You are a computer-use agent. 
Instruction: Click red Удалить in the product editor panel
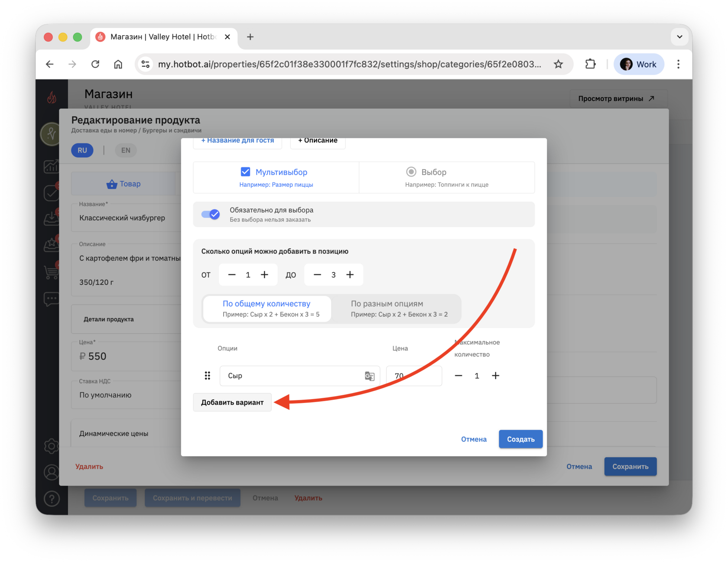pyautogui.click(x=89, y=467)
